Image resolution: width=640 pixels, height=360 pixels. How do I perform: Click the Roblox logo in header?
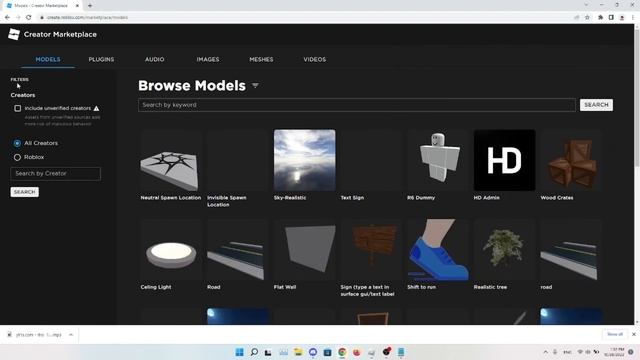[x=14, y=34]
